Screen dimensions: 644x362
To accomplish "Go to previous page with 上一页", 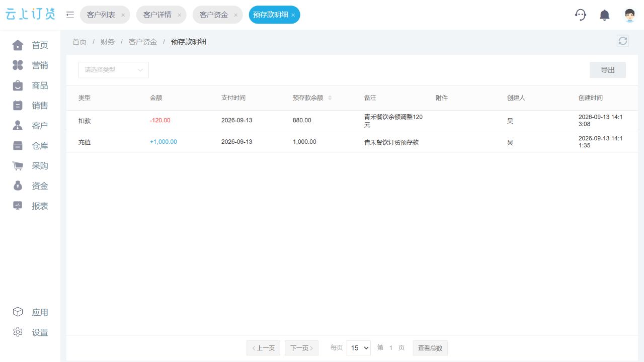I will (263, 348).
